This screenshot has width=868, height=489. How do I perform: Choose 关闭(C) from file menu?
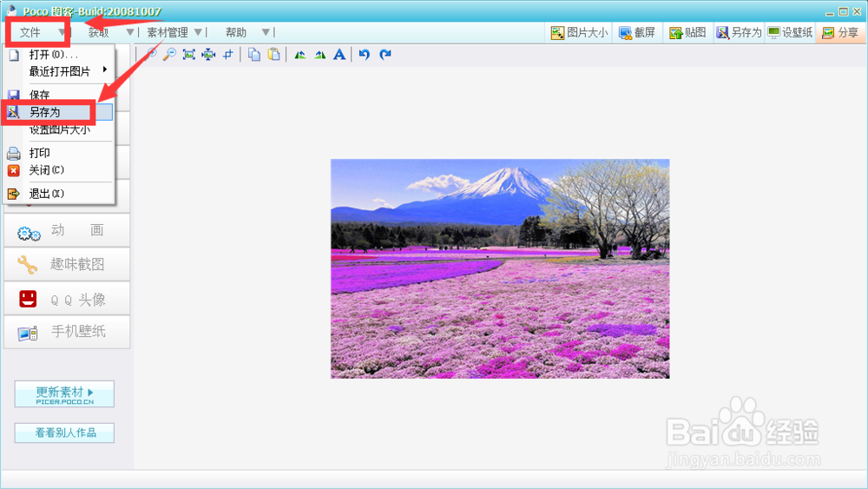(x=59, y=170)
